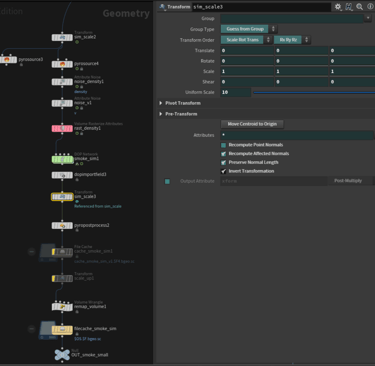Collapse the filecache_smoke_sim minus badge
Viewport: 375px width, 366px height.
coord(31,329)
